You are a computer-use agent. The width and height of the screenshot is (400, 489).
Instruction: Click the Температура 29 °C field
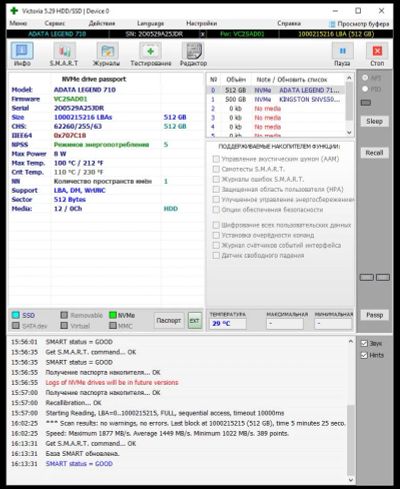[x=228, y=324]
